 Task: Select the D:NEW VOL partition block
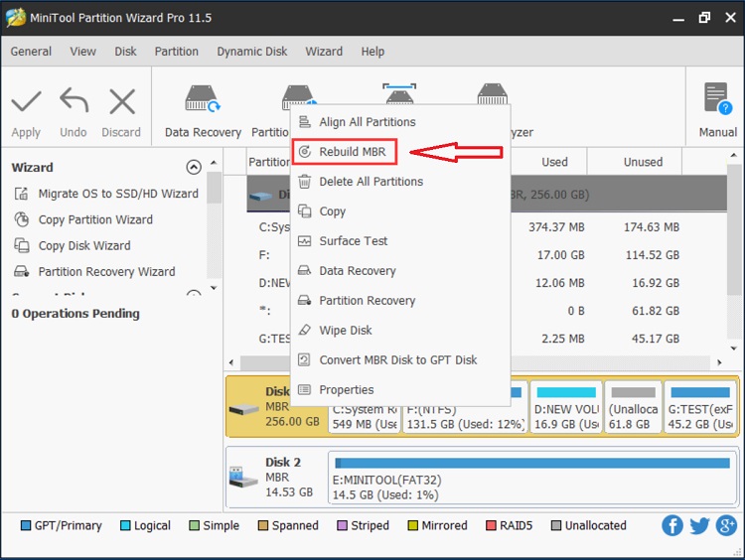(566, 407)
